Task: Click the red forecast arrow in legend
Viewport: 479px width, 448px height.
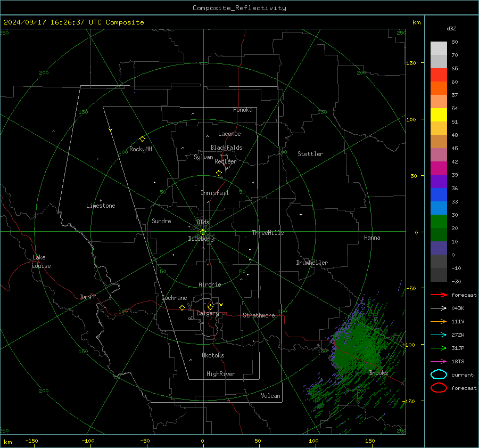Action: (x=439, y=295)
